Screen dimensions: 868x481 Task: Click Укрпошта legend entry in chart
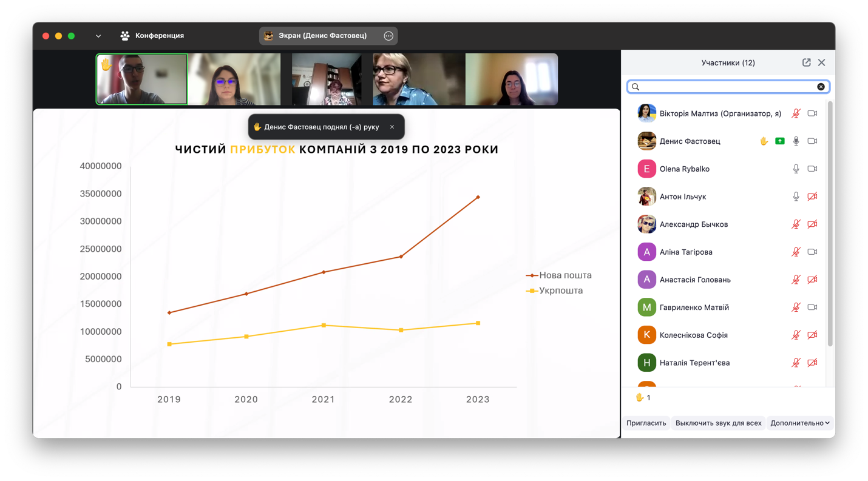pos(554,291)
